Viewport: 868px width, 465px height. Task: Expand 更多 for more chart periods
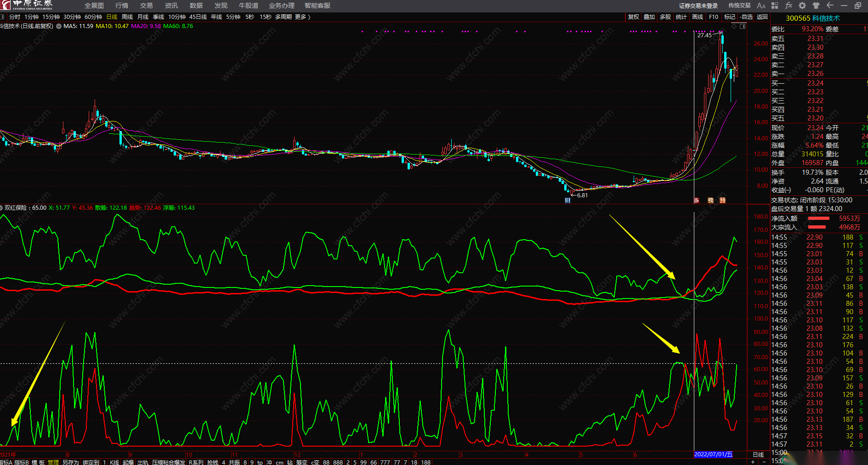click(x=303, y=17)
